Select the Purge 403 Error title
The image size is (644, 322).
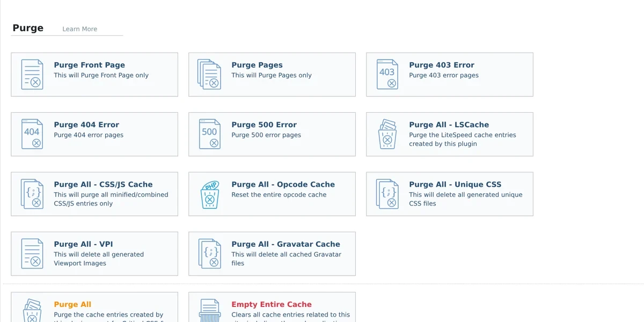(x=442, y=65)
